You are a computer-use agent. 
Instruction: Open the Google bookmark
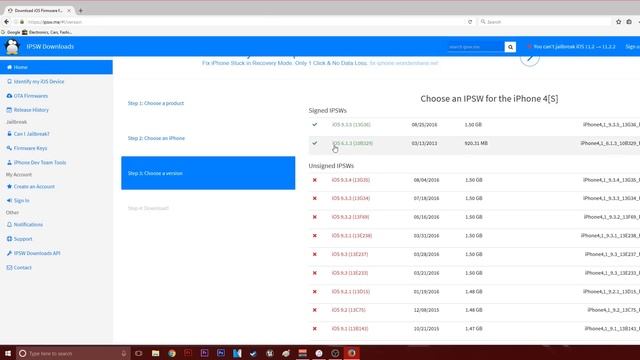[11, 32]
